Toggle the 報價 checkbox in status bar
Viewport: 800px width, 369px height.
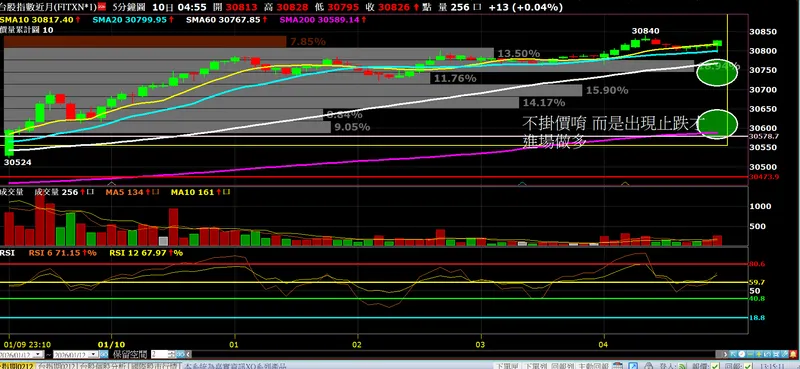(715, 365)
